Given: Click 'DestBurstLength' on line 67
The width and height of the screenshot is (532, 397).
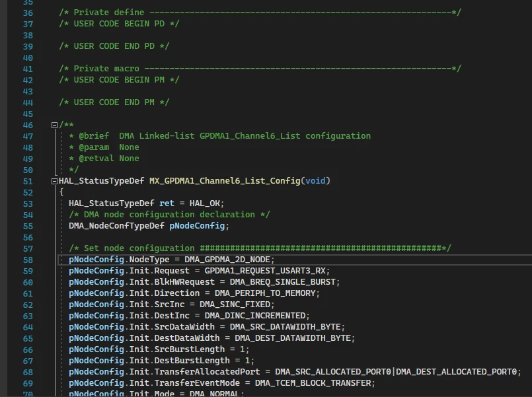Looking at the screenshot, I should click(x=192, y=361).
